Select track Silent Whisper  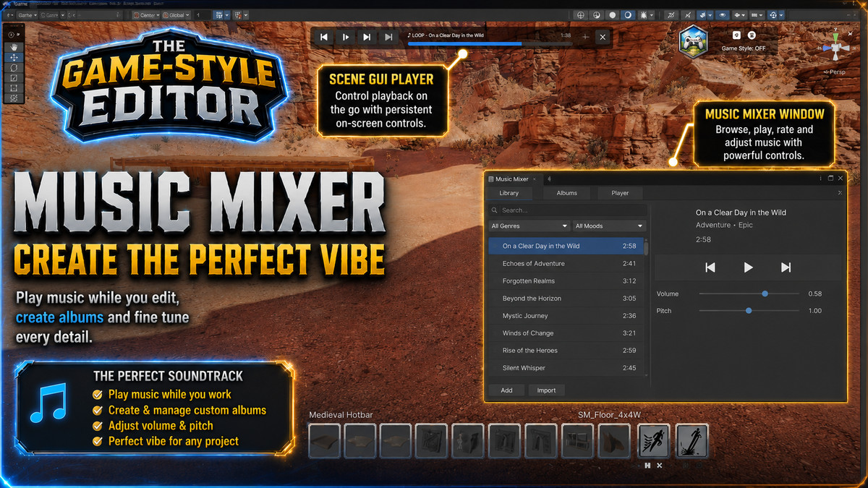click(565, 367)
